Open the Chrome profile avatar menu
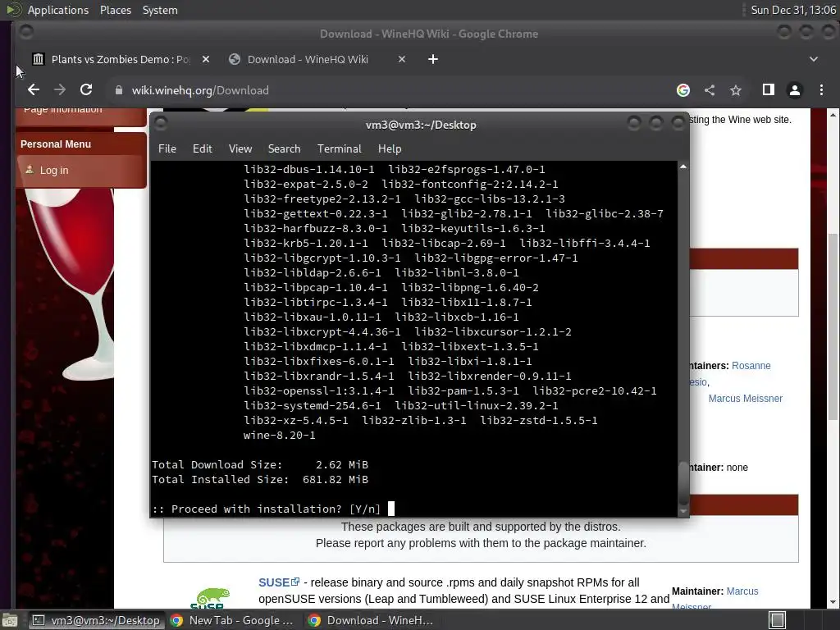 pyautogui.click(x=794, y=90)
